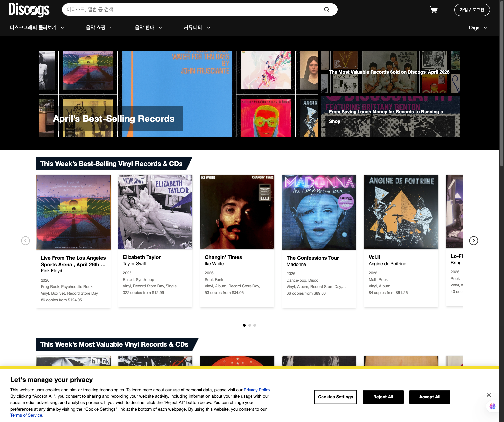Image resolution: width=504 pixels, height=422 pixels.
Task: Click 'Math Rock' genre text
Action: [x=378, y=280]
